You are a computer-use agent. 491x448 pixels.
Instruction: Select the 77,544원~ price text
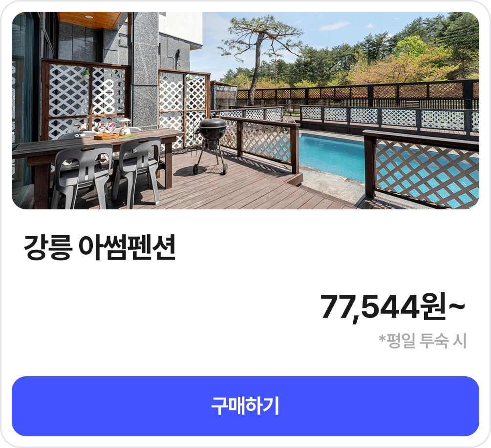point(393,307)
